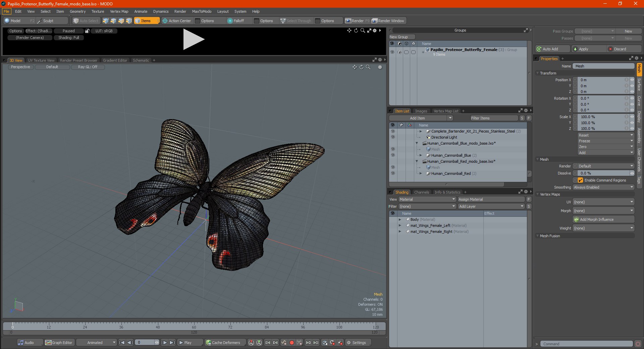This screenshot has height=349, width=644.
Task: Open the Graph Editor
Action: pos(59,343)
